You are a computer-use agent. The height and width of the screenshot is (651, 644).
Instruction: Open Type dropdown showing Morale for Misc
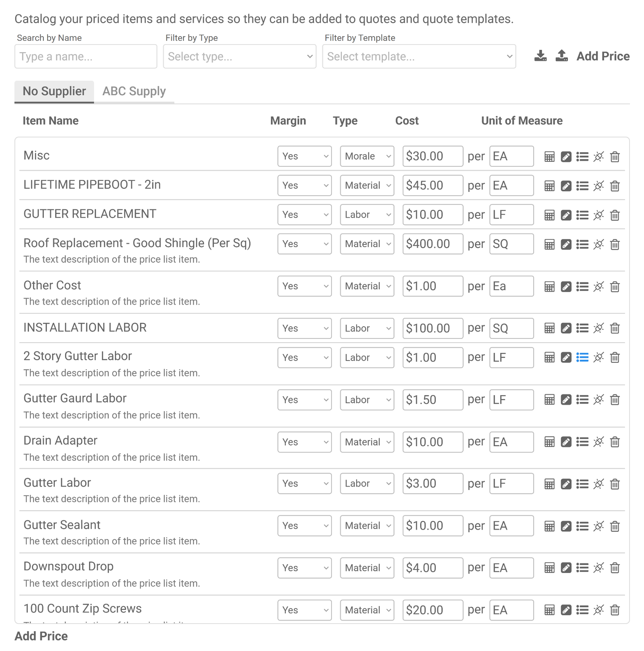pyautogui.click(x=367, y=156)
